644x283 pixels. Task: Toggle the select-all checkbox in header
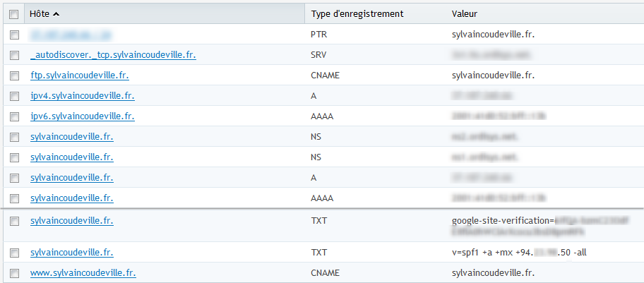(x=14, y=15)
